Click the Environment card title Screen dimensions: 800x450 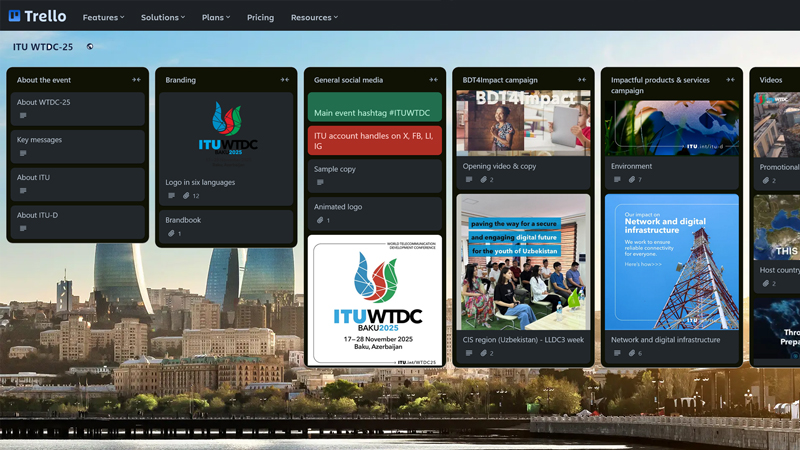[x=631, y=166]
